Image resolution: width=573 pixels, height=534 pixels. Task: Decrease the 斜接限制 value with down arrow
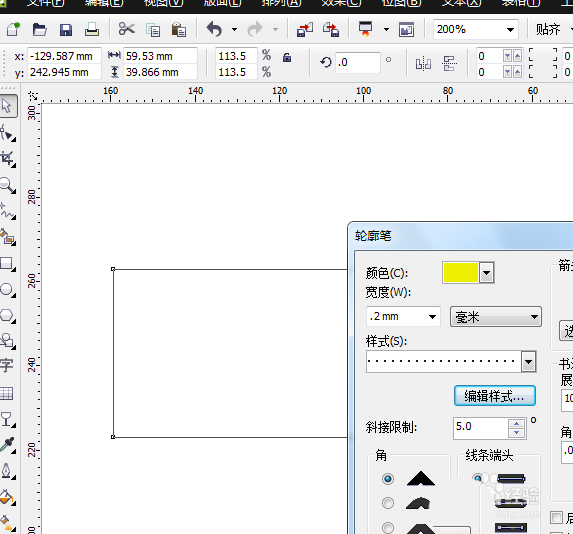(516, 433)
